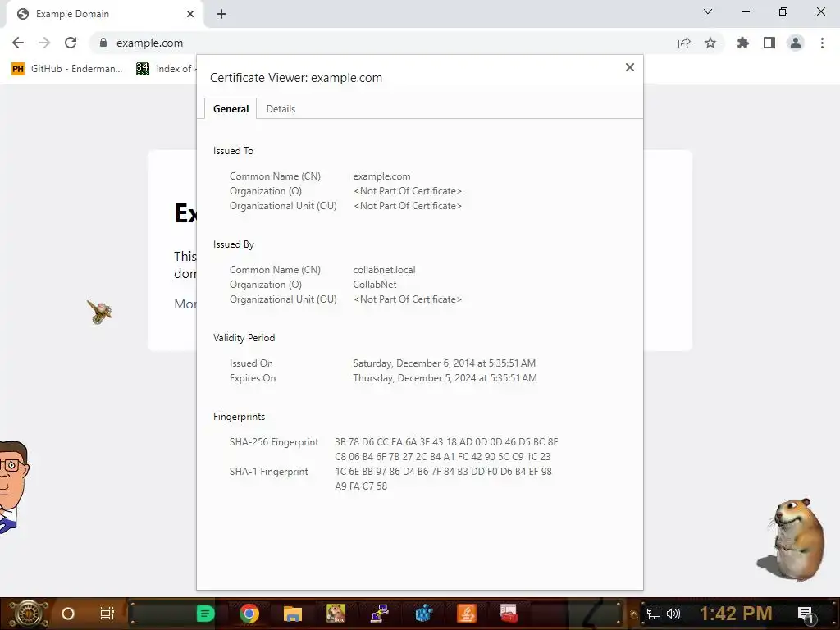This screenshot has width=840, height=630.
Task: Click the Issued To example.com value
Action: click(x=381, y=176)
